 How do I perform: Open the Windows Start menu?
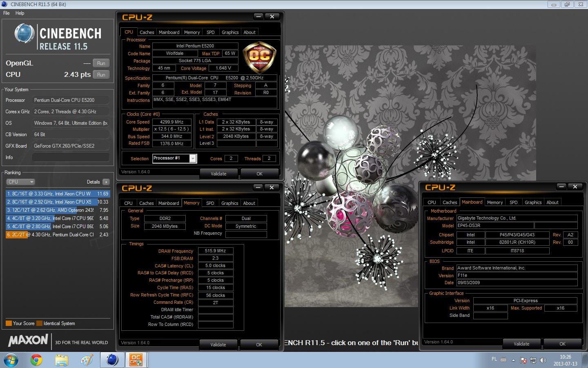point(11,360)
